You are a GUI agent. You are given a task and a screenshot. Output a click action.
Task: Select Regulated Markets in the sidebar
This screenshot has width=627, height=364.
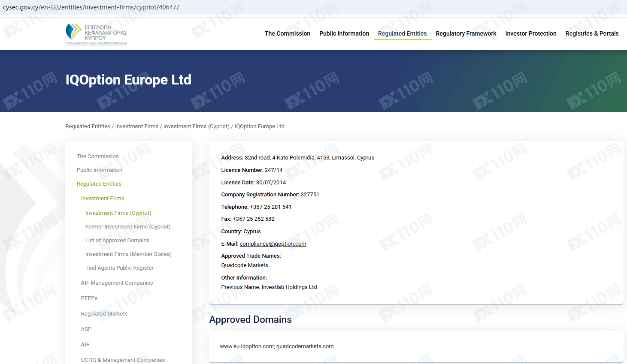click(104, 314)
